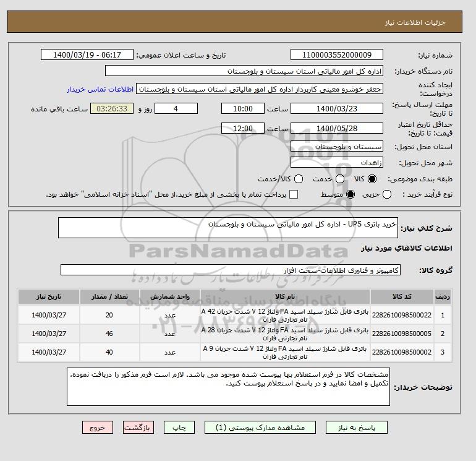Click the نام کالا column header
This screenshot has width=476, height=461.
coord(285,296)
